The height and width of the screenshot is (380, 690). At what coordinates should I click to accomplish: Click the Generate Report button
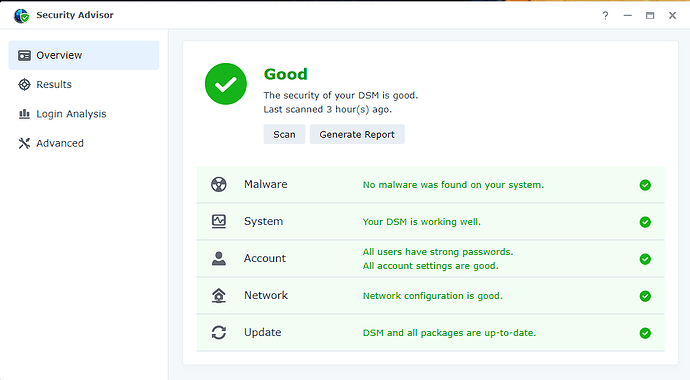357,134
